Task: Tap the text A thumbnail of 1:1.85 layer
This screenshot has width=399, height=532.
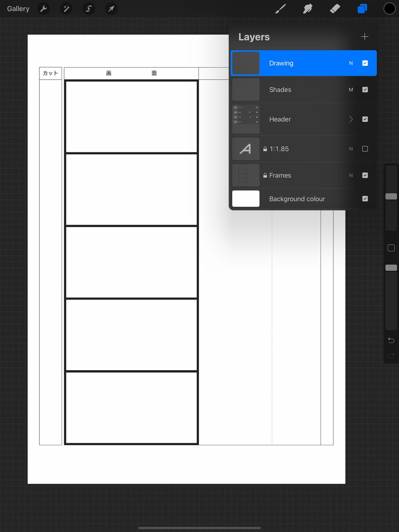Action: (246, 149)
